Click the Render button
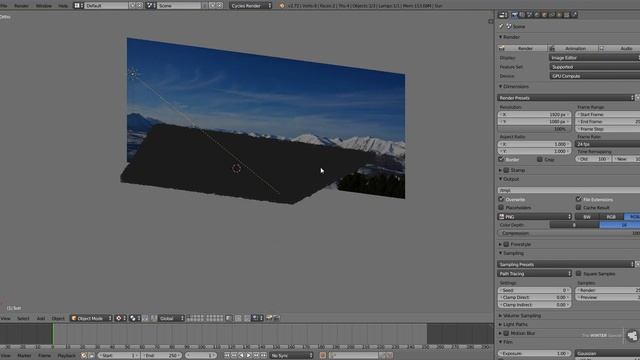The image size is (640, 360). 522,48
